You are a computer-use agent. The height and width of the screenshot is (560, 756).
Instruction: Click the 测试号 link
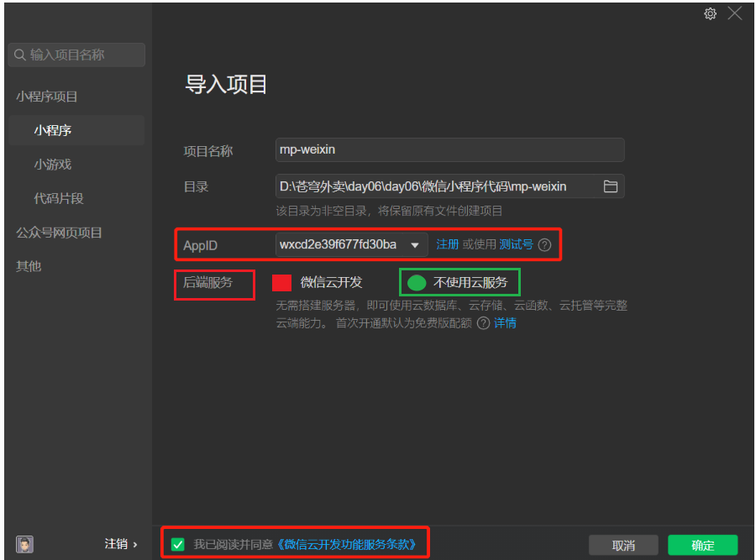(516, 245)
